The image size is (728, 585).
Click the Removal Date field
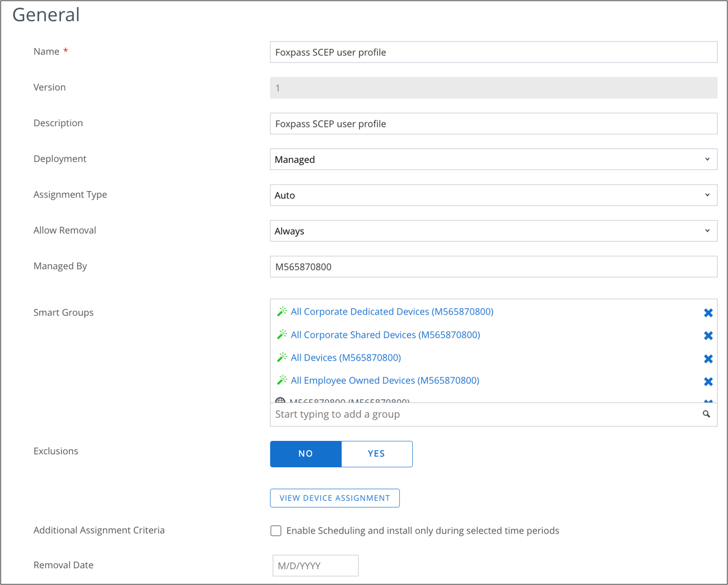315,566
